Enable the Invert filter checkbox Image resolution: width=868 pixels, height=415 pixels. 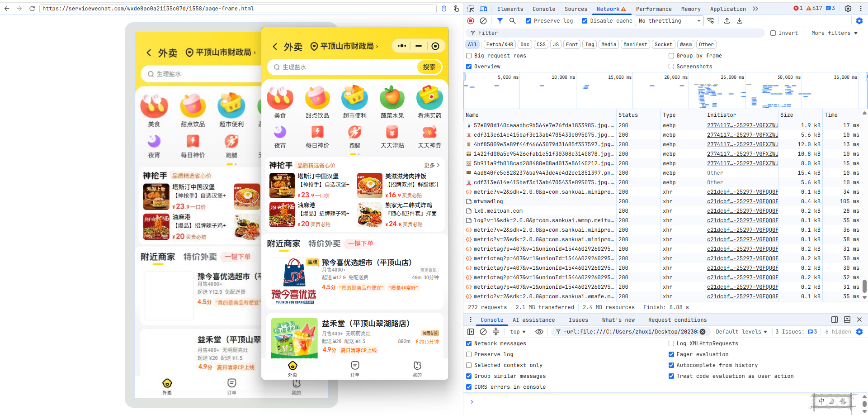(x=773, y=33)
